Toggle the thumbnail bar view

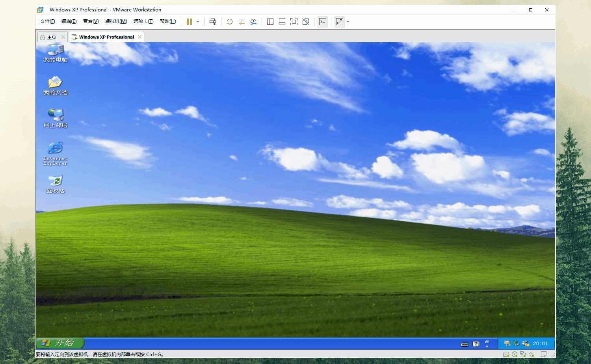282,22
